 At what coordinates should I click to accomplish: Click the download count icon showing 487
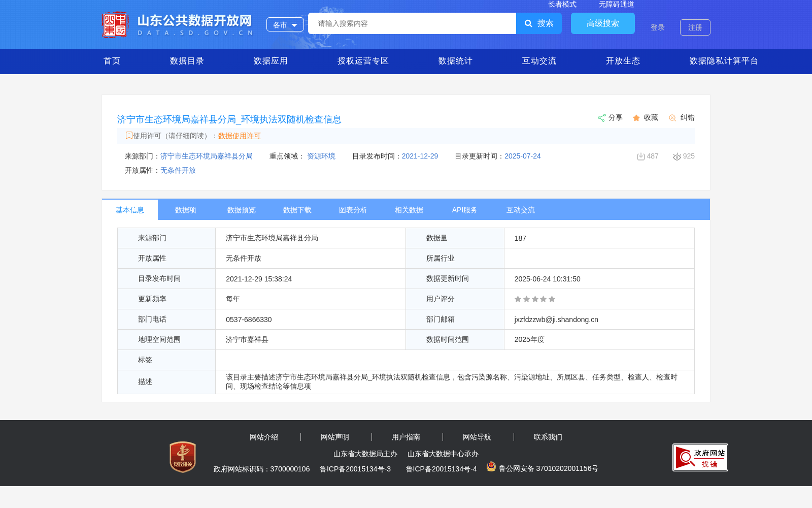pos(641,156)
